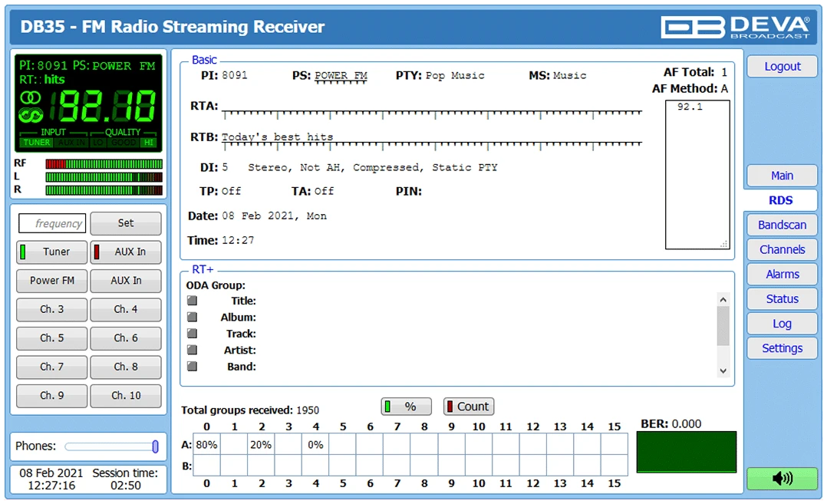The width and height of the screenshot is (827, 504).
Task: Switch group display to percent mode
Action: tap(406, 407)
